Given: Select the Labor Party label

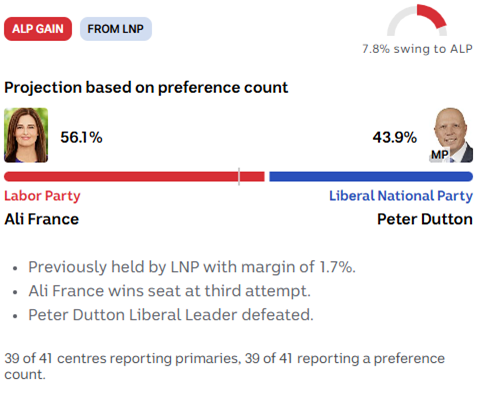Looking at the screenshot, I should 42,196.
